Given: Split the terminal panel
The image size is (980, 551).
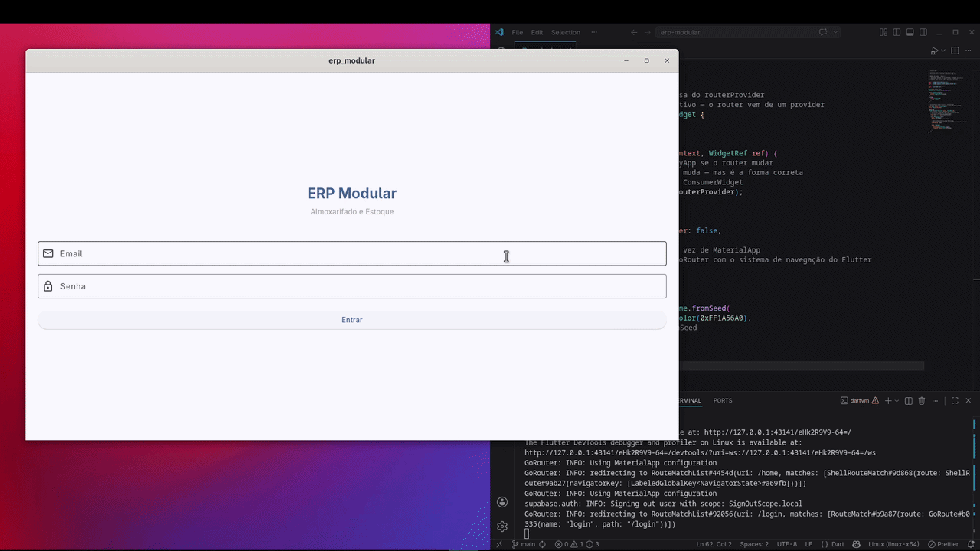Looking at the screenshot, I should click(x=909, y=401).
